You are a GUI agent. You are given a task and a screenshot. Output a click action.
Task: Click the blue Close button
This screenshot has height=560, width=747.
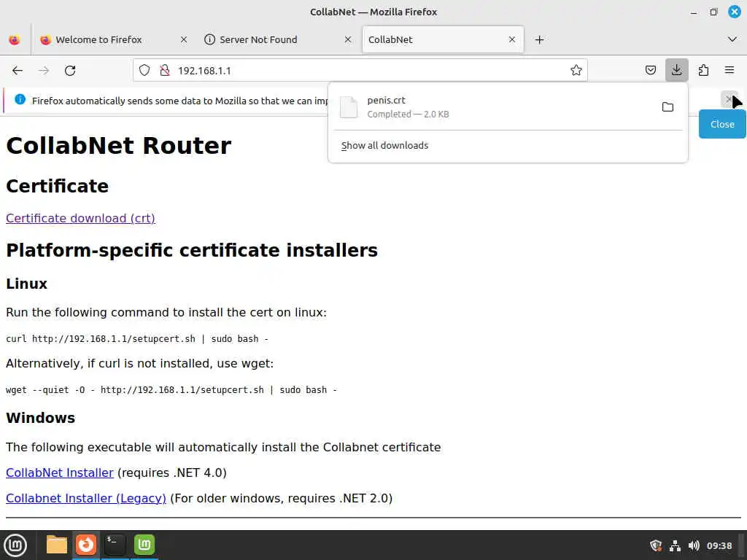tap(722, 124)
